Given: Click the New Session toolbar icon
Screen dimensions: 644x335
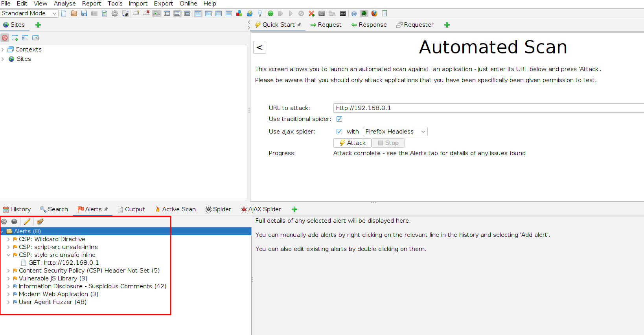Looking at the screenshot, I should (x=64, y=13).
